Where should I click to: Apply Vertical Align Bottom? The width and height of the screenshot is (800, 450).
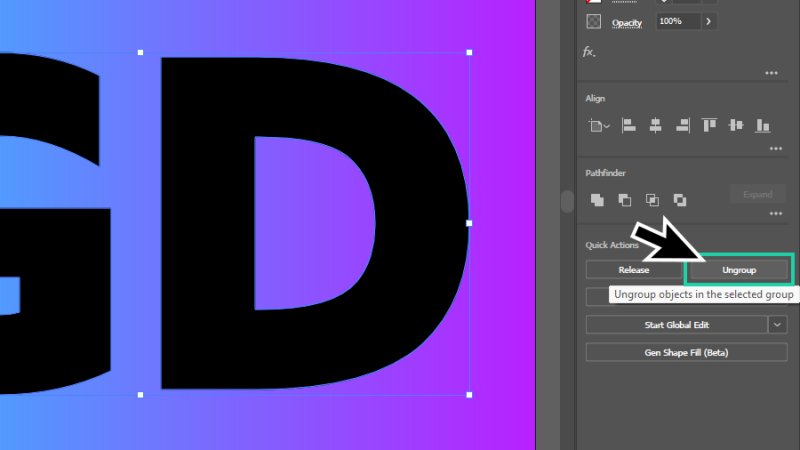click(x=762, y=126)
